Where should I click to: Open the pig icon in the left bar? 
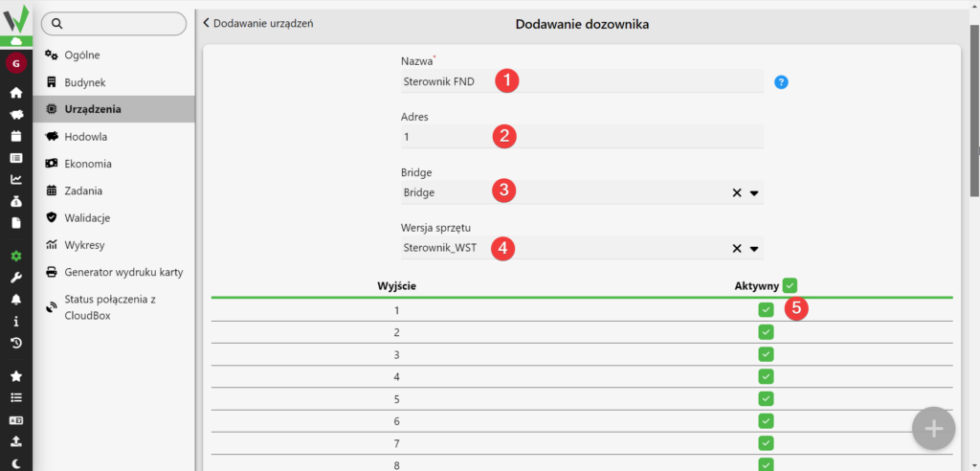[16, 114]
